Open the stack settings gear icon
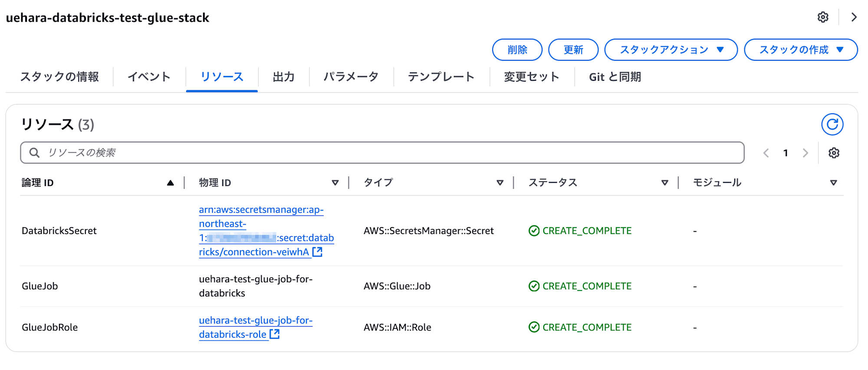The width and height of the screenshot is (868, 370). (823, 17)
